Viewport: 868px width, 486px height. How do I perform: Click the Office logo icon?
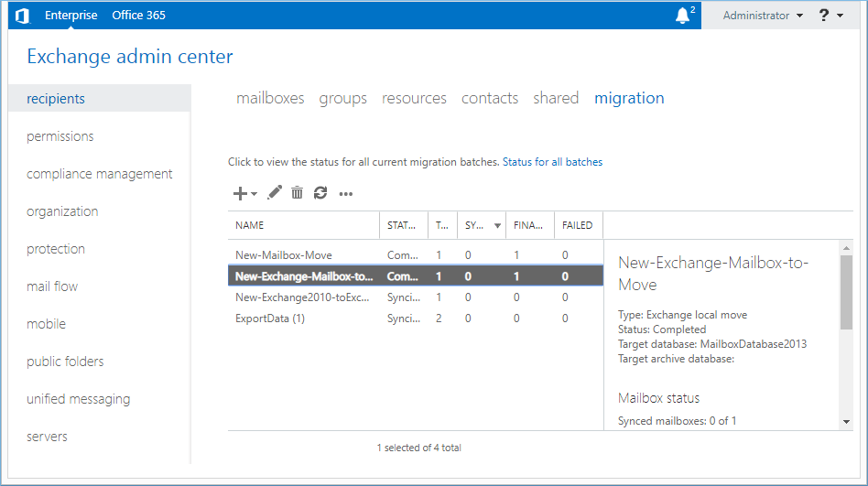22,16
